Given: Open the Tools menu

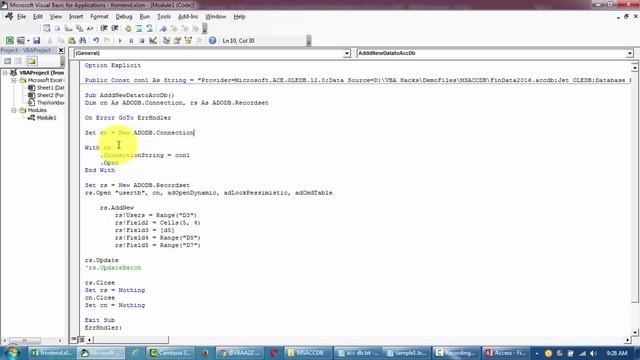Looking at the screenshot, I should (164, 17).
